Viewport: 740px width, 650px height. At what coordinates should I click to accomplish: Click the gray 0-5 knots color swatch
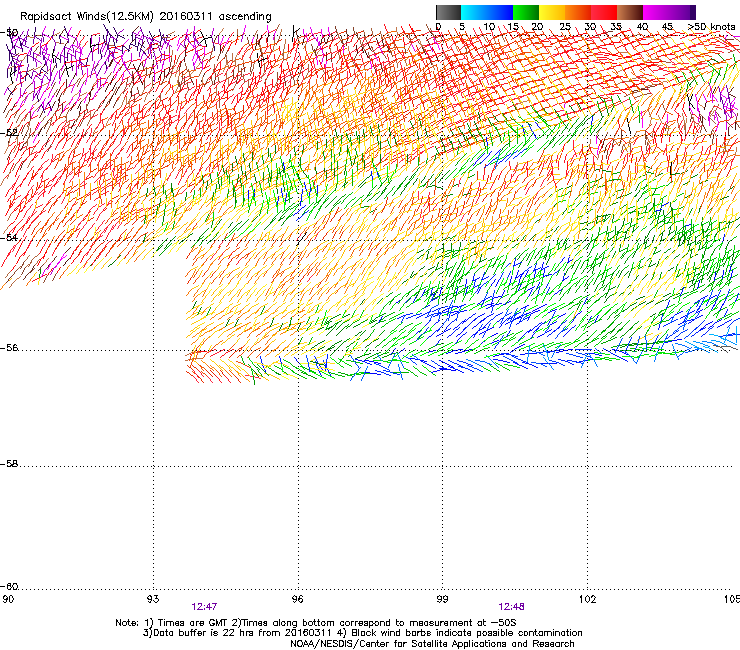448,12
